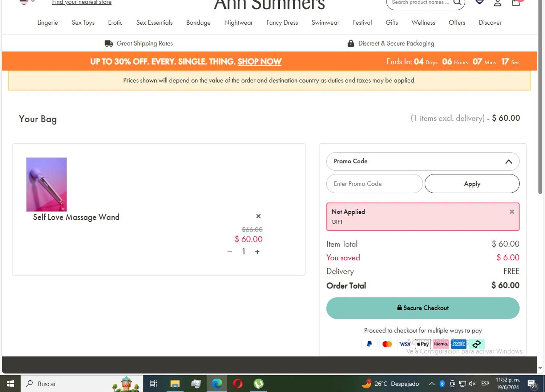The image size is (545, 392).
Task: Click the scrollbar down arrow
Action: (540, 368)
